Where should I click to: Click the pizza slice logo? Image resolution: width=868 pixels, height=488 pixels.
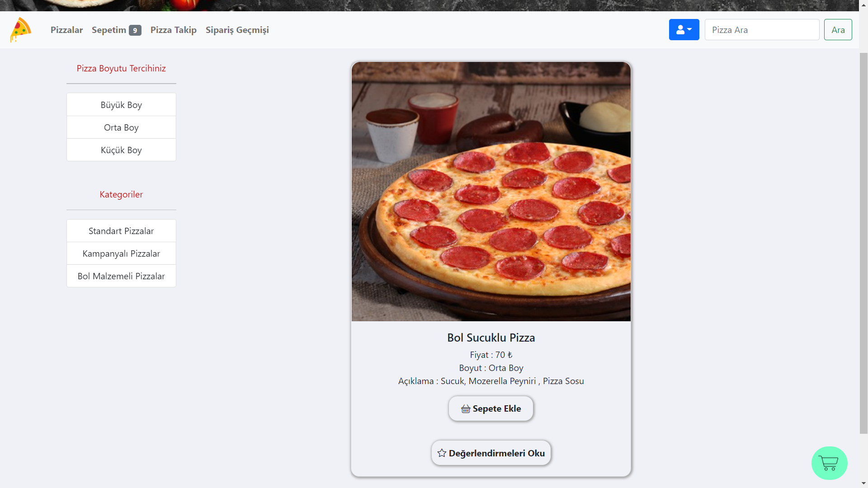pos(20,30)
